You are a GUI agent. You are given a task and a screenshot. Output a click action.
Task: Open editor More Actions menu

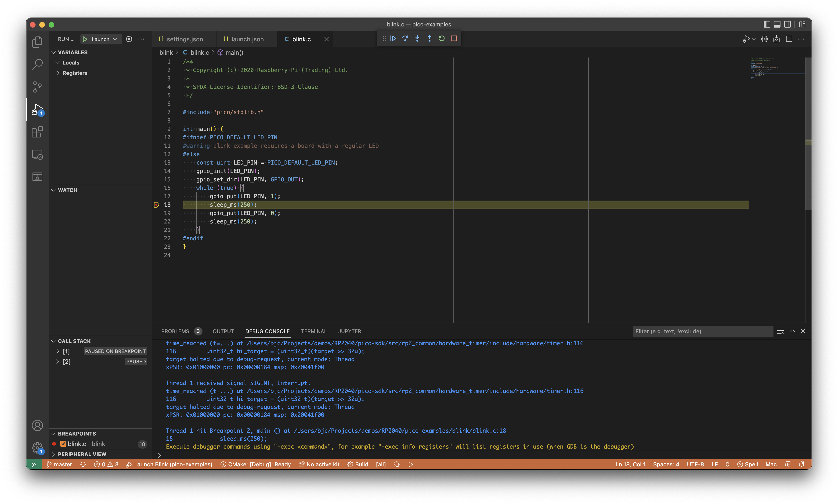coord(801,40)
